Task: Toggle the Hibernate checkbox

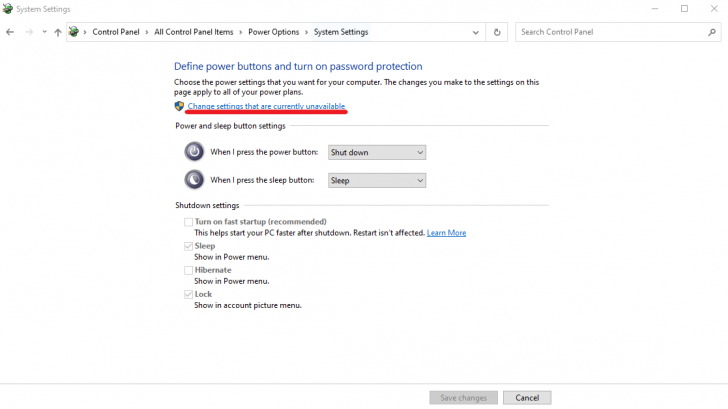Action: point(188,270)
